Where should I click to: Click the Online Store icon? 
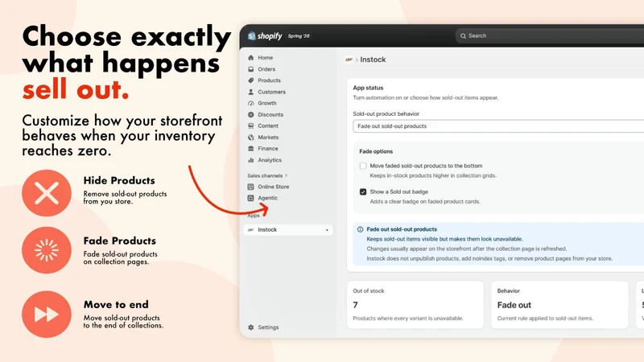[x=251, y=187]
